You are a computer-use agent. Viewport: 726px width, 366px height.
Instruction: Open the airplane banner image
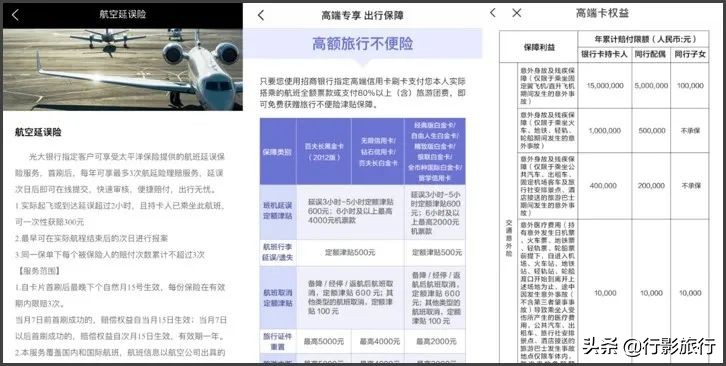[x=123, y=69]
